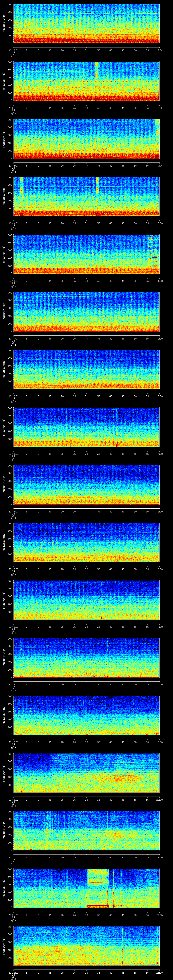Viewport: 173px width, 980px height.
Task: Click the vertical line at 44 seconds in the 20:22 panel
Action: point(122,946)
